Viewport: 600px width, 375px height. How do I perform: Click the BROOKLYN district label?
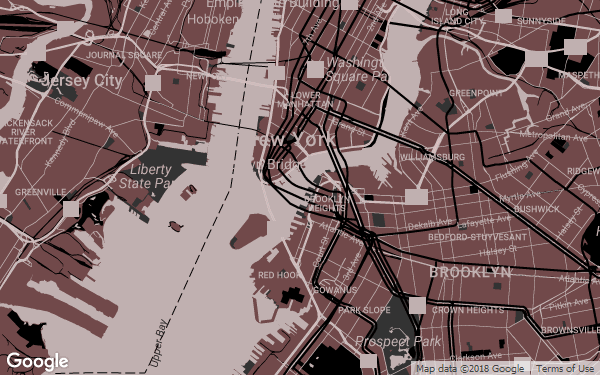470,272
